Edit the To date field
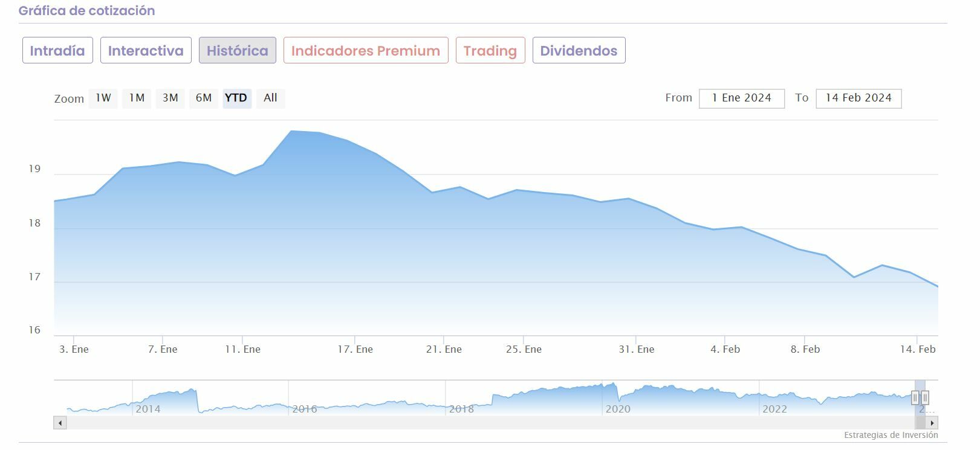Viewport: 980px width, 450px height. tap(858, 98)
